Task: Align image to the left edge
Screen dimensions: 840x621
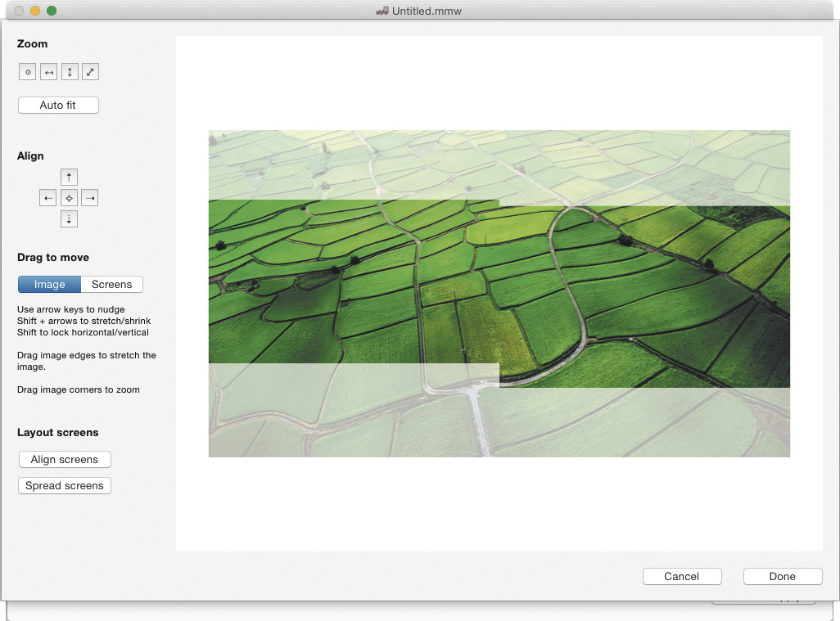Action: (x=48, y=198)
